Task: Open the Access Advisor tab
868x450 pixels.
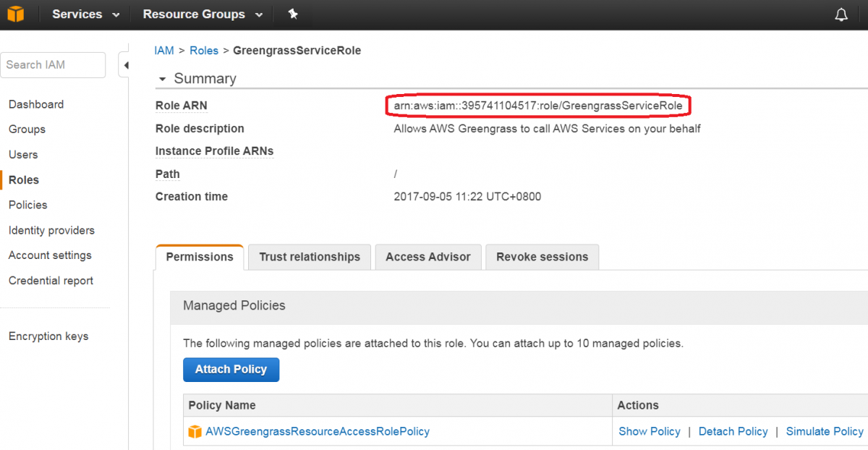Action: tap(427, 257)
